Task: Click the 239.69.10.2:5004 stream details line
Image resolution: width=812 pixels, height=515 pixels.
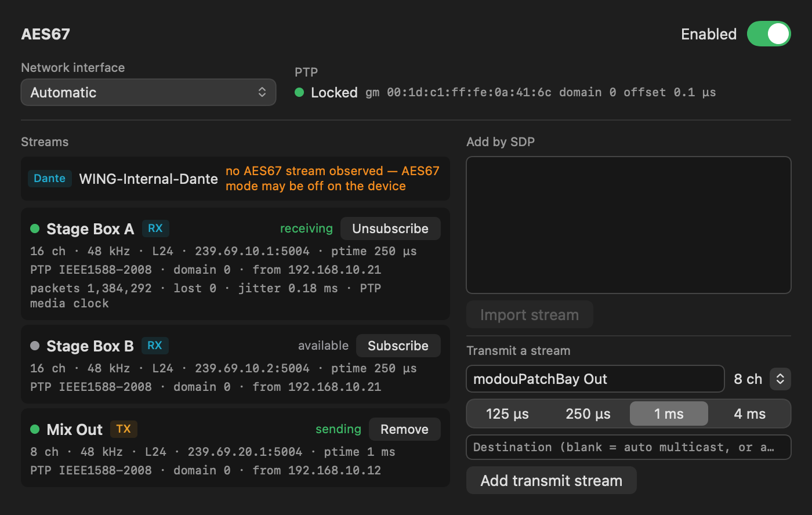Action: pos(223,368)
